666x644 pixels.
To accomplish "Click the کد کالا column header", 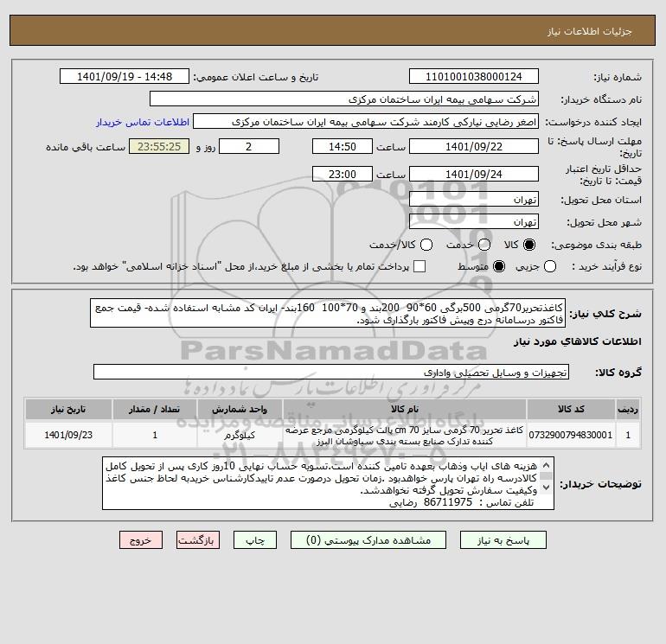I will pos(571,409).
